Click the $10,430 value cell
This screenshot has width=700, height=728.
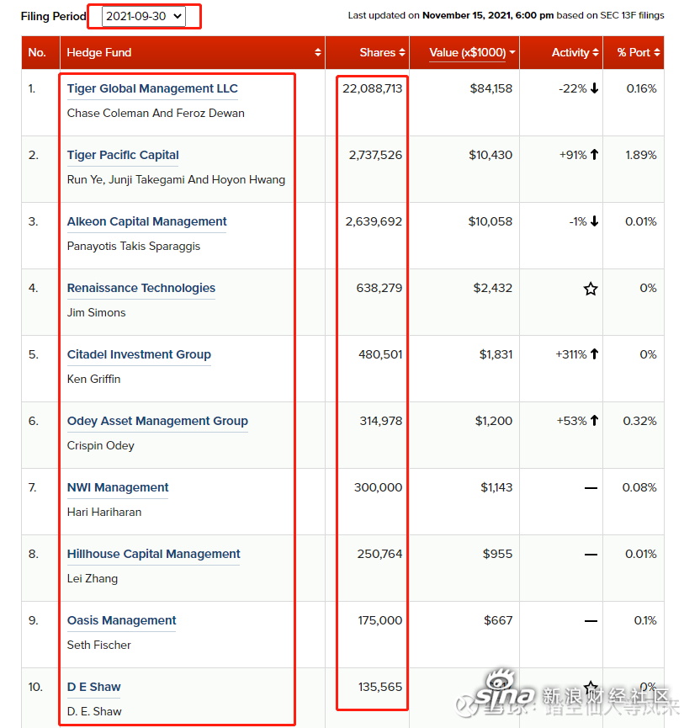pyautogui.click(x=491, y=155)
